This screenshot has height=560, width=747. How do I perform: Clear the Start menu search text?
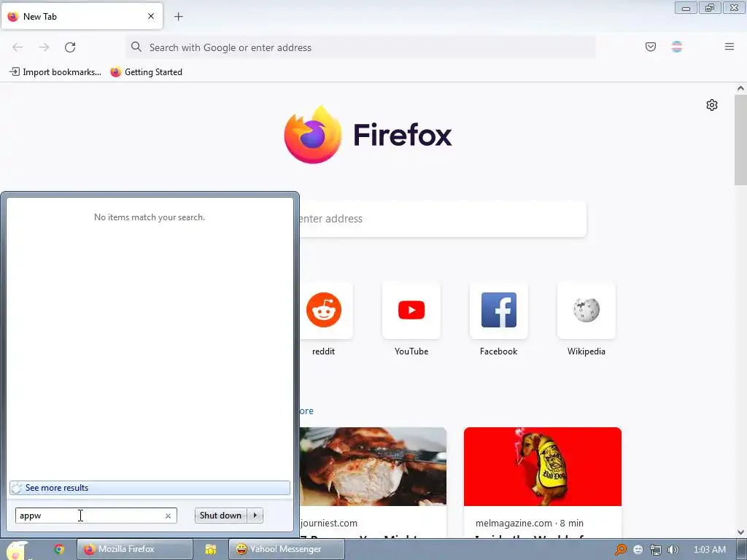pos(168,516)
